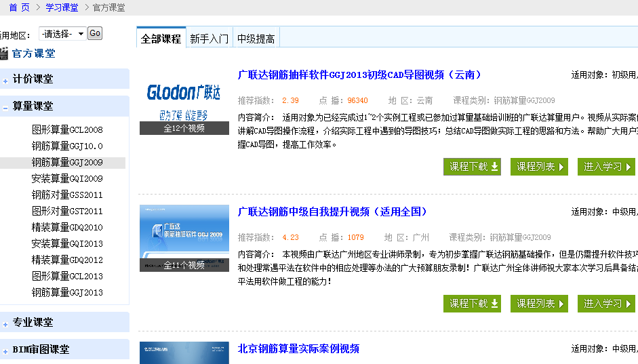The image size is (638, 364).
Task: Open the 官方课堂 heading link
Action: 34,54
